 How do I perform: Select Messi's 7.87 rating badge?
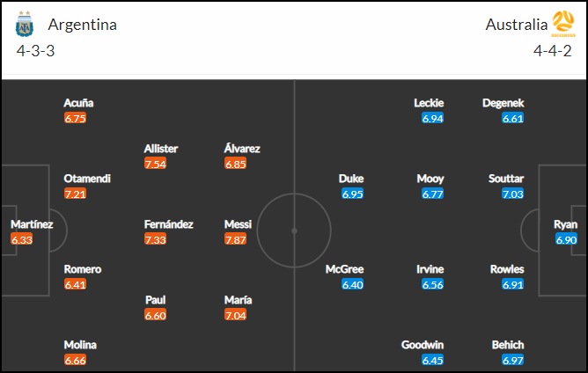point(236,239)
